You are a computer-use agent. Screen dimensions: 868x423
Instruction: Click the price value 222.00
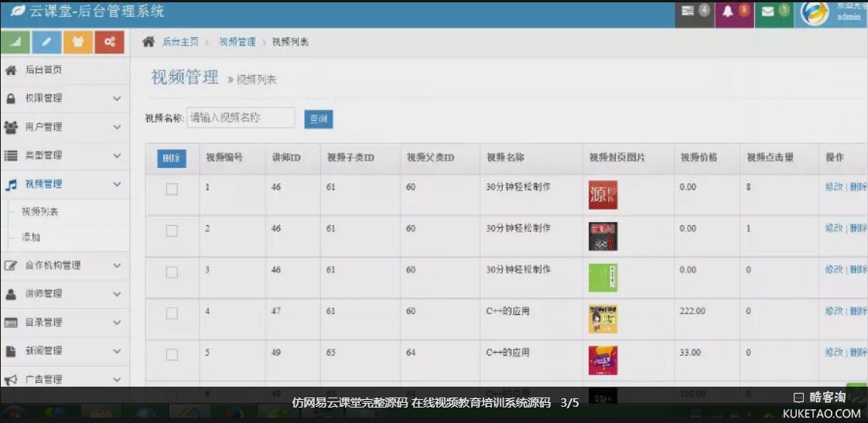point(692,311)
